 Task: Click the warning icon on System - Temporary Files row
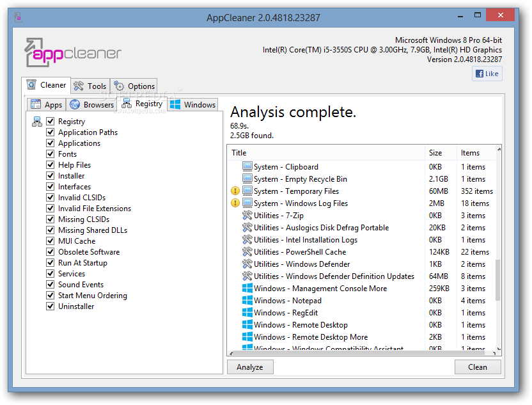pyautogui.click(x=235, y=191)
